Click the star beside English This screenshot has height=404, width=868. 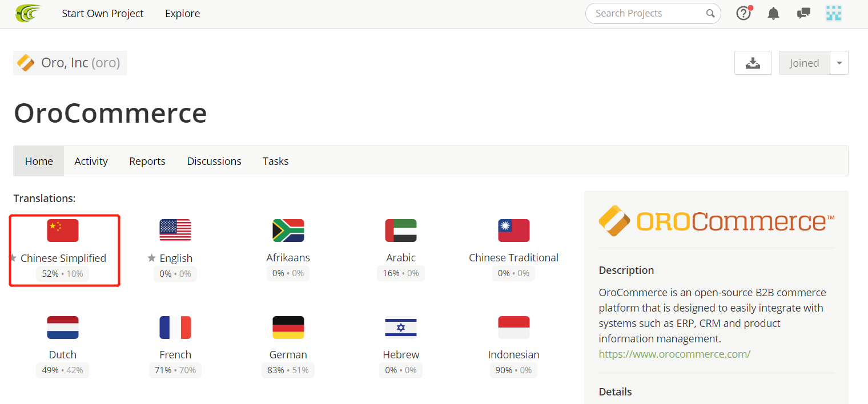pyautogui.click(x=151, y=258)
